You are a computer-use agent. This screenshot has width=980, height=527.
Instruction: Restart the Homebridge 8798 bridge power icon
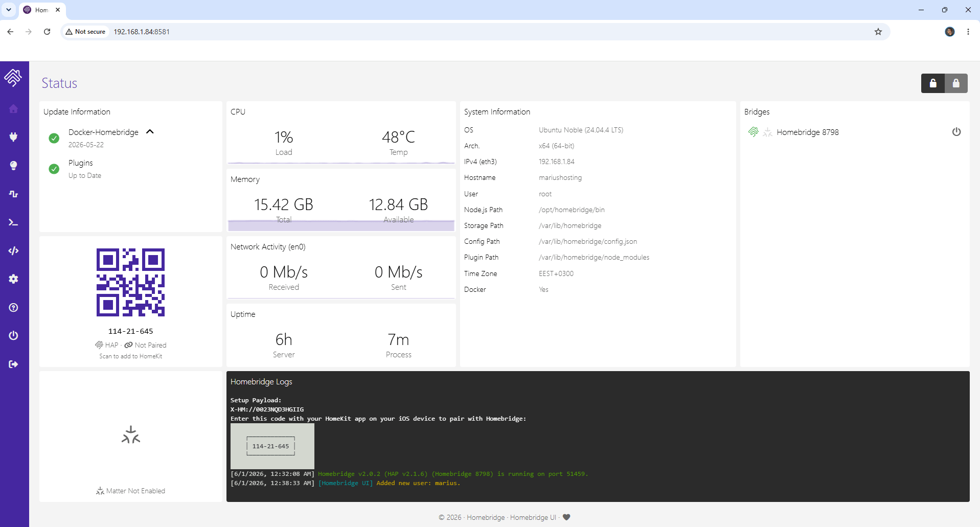click(x=956, y=132)
